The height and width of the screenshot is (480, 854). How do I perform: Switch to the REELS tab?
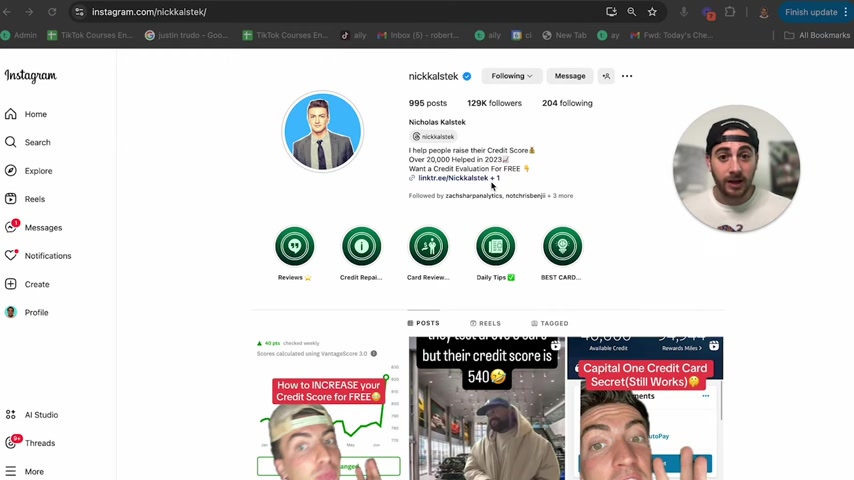485,323
